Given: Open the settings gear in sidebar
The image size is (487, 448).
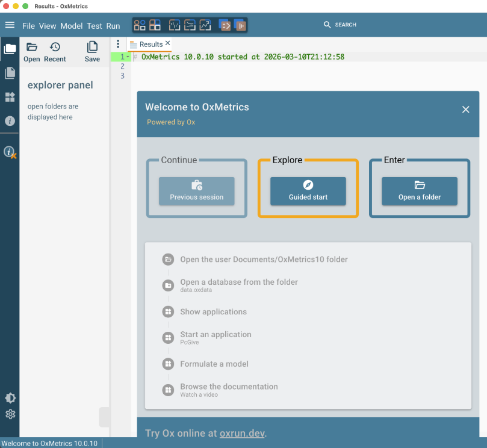Looking at the screenshot, I should click(x=10, y=414).
